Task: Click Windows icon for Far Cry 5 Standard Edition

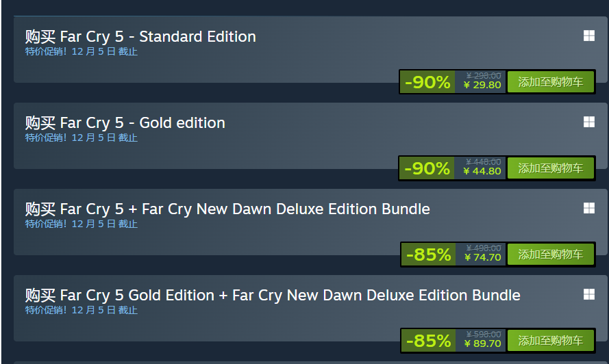Action: [x=588, y=36]
